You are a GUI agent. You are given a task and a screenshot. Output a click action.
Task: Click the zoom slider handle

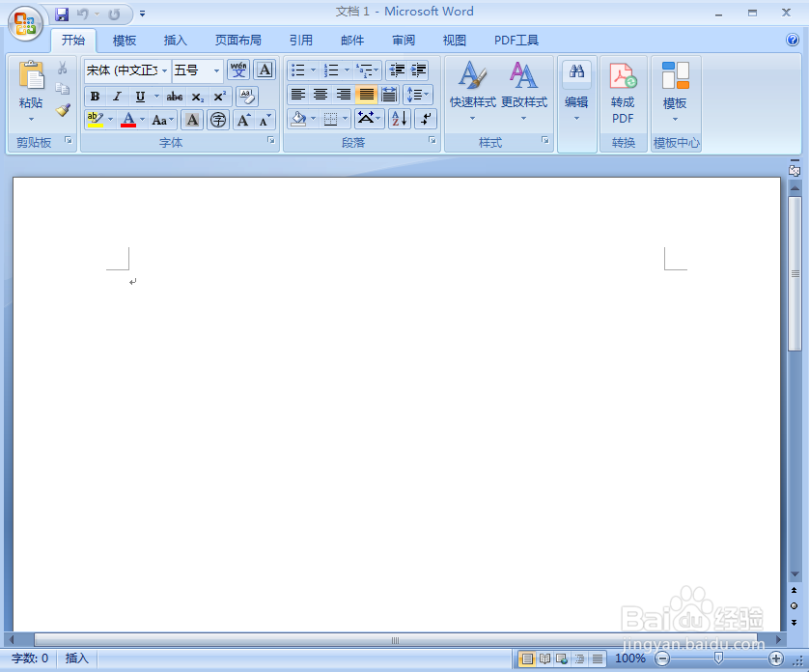tap(718, 658)
